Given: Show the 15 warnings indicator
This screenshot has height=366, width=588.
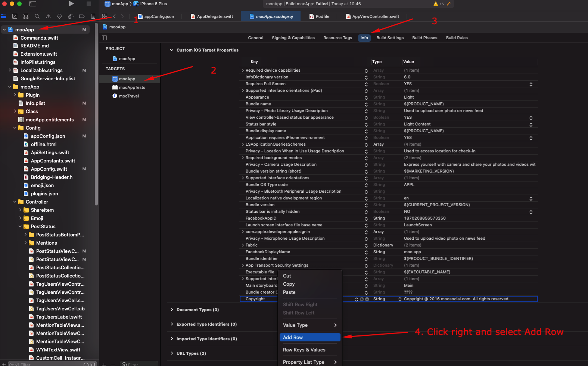Looking at the screenshot, I should point(439,4).
